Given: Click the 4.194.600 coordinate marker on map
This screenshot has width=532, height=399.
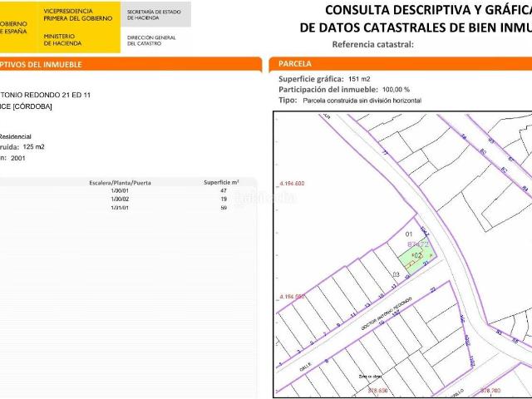Looking at the screenshot, I should click(293, 182).
